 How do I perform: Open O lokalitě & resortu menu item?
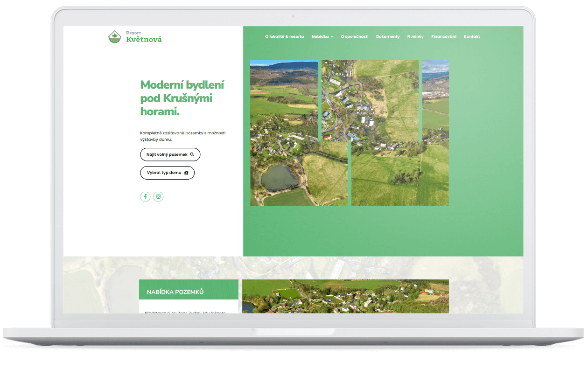point(284,36)
